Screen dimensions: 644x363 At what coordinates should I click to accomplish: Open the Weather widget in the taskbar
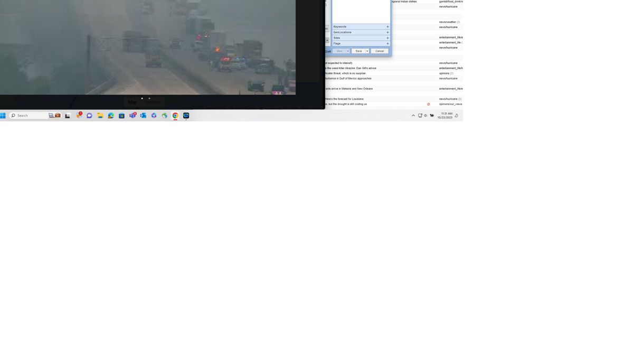[79, 116]
